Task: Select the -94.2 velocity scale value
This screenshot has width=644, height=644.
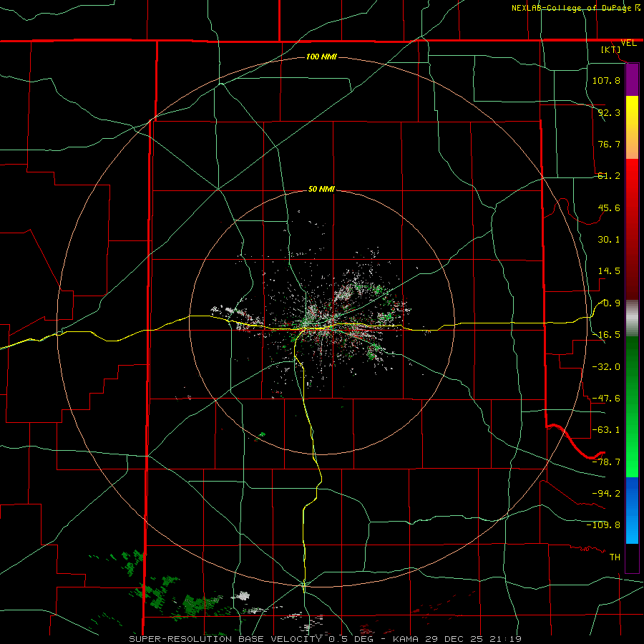Action: tap(606, 494)
